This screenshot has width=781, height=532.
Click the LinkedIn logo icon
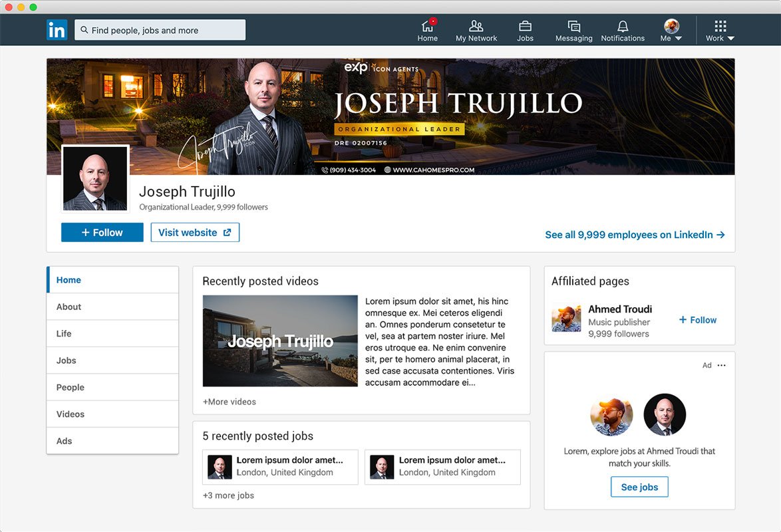57,30
